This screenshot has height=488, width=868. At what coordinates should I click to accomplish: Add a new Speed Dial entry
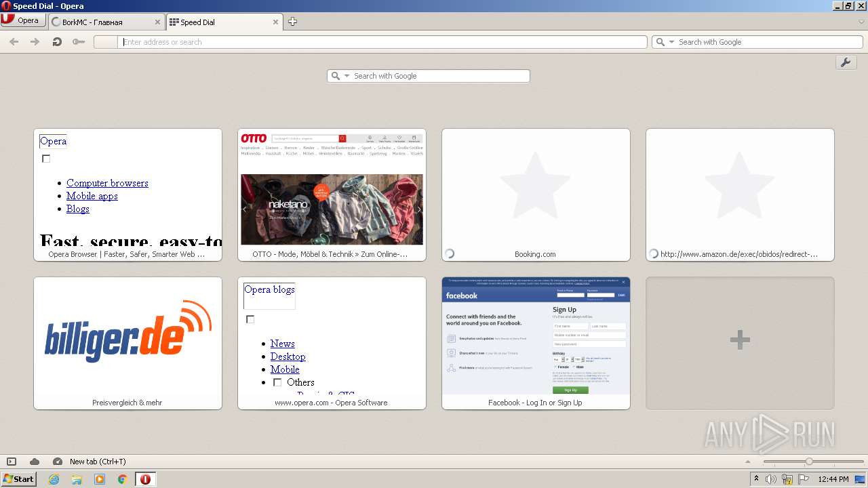(x=740, y=343)
